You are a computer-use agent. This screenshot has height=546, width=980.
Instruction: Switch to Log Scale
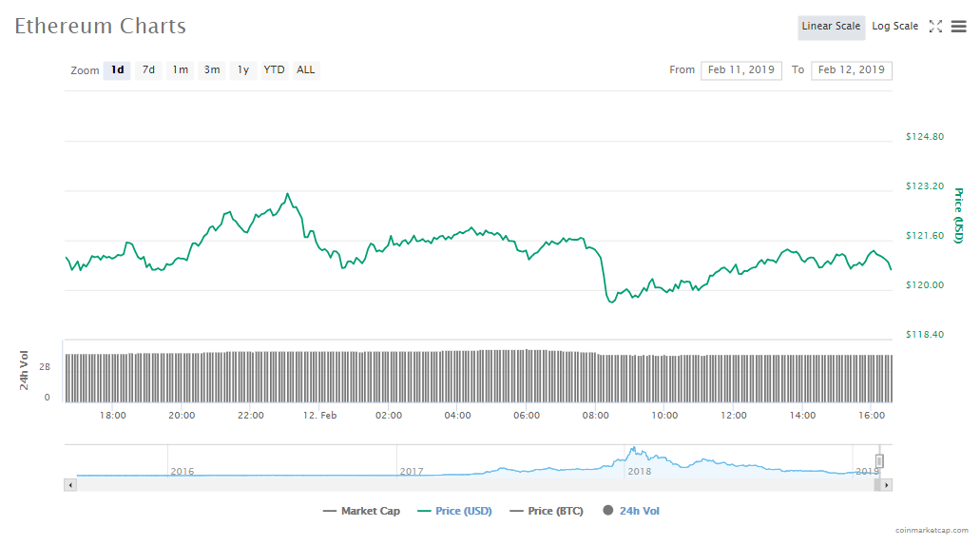click(894, 27)
